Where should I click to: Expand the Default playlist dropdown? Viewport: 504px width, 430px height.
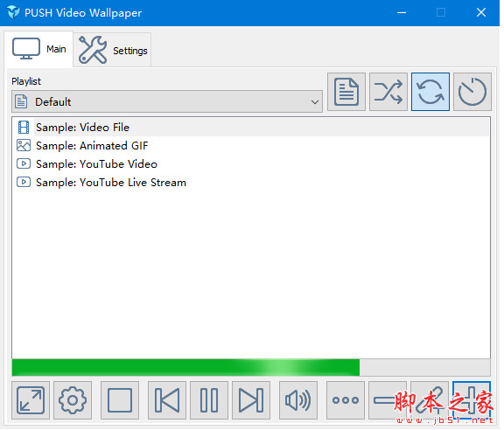167,101
